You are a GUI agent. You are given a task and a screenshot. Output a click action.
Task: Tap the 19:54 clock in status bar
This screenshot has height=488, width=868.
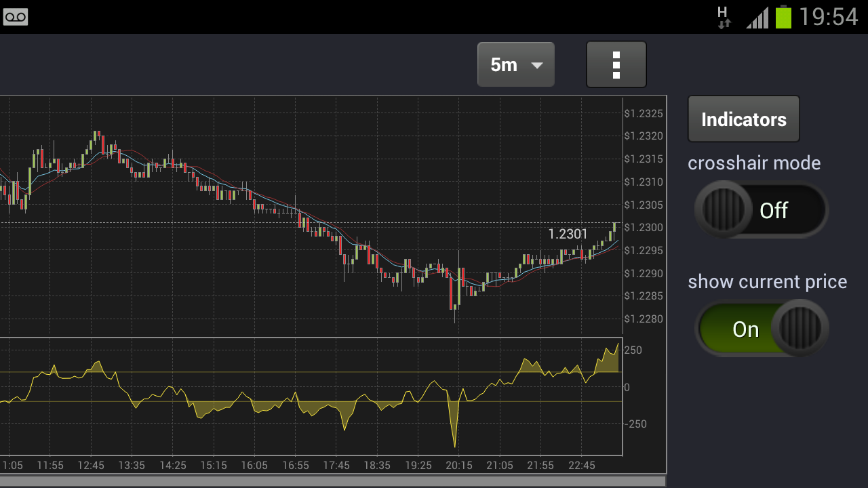pyautogui.click(x=828, y=17)
